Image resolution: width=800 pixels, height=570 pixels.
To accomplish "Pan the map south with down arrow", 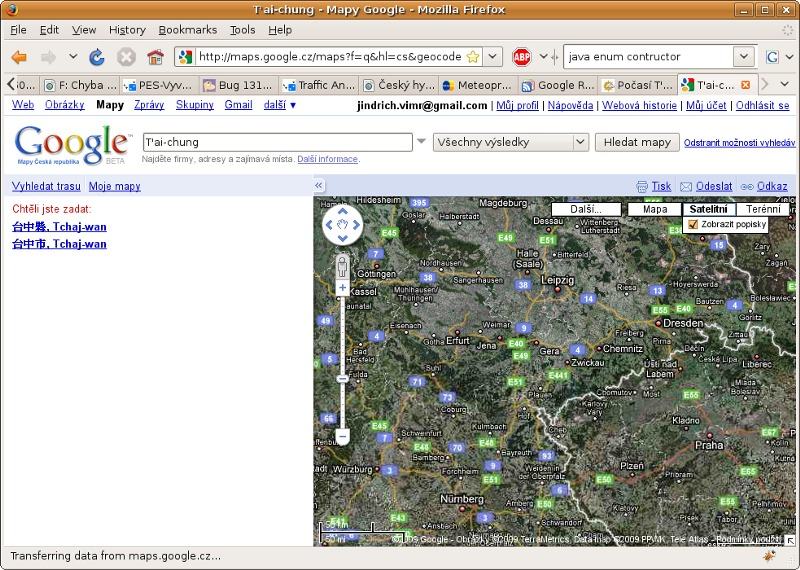I will [342, 238].
